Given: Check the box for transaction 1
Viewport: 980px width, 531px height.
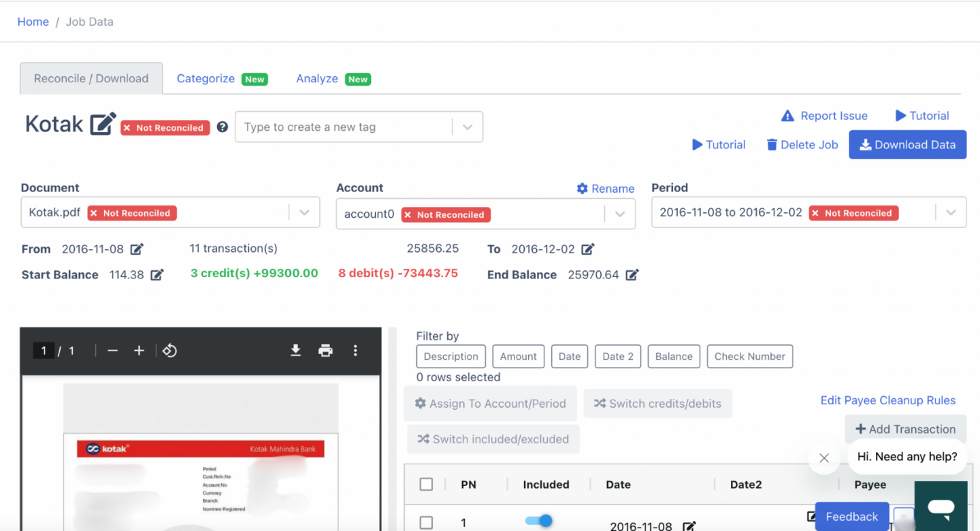Looking at the screenshot, I should (426, 523).
